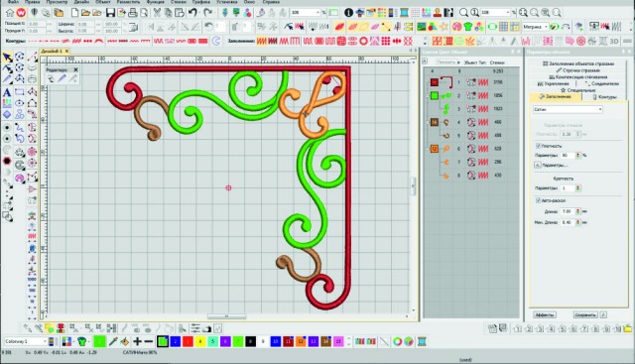Select the dark octagon shape tool in the left toolbox
This screenshot has width=635, height=364.
(x=7, y=161)
